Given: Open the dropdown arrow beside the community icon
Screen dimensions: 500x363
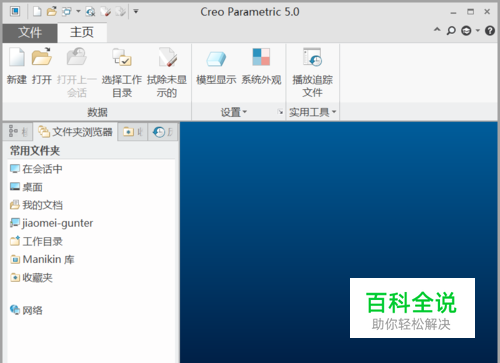Looking at the screenshot, I should click(478, 31).
